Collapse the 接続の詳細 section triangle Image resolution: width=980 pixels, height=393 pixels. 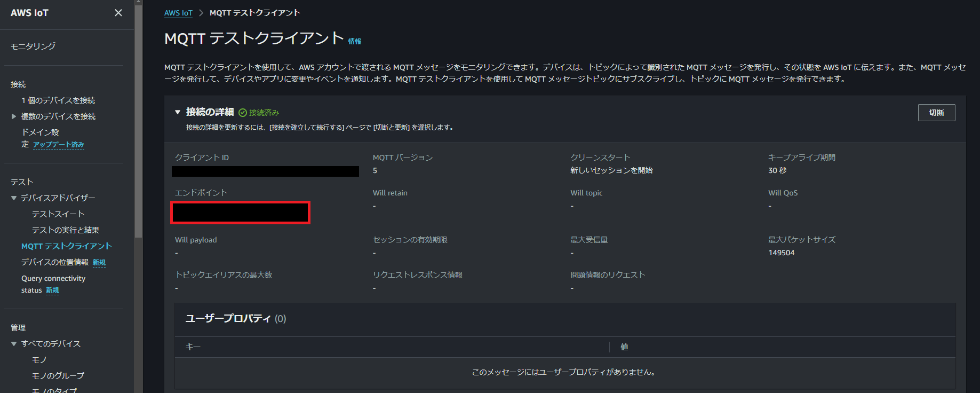point(178,112)
